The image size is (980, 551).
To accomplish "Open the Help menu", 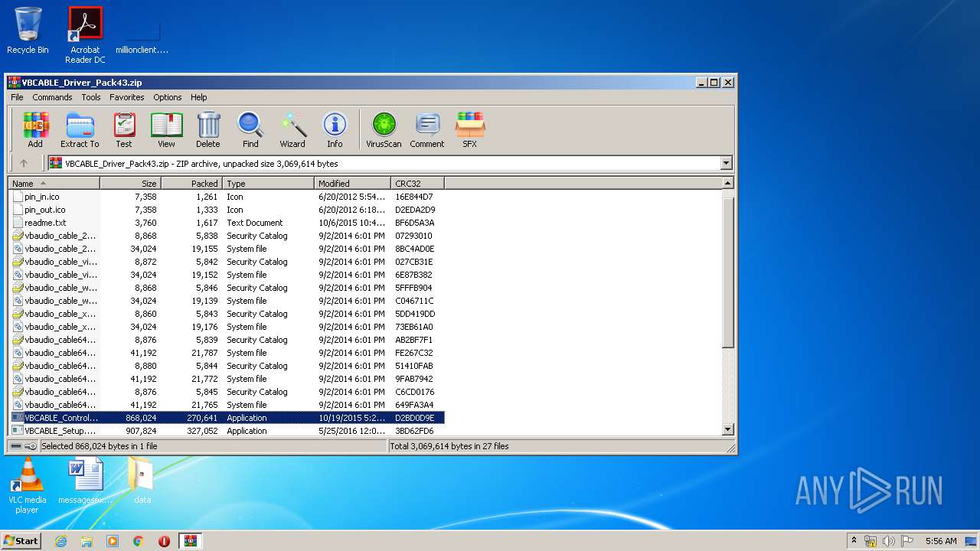I will click(x=198, y=97).
